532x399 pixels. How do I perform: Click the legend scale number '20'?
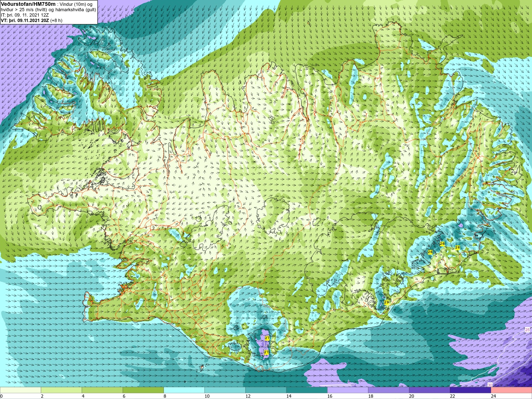click(411, 396)
